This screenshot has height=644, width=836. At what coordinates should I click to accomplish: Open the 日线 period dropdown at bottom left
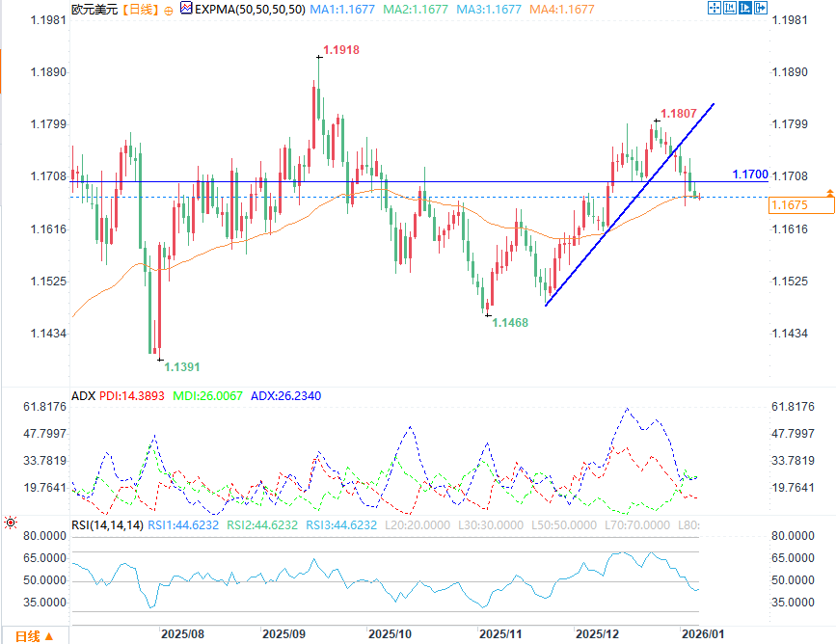point(35,636)
